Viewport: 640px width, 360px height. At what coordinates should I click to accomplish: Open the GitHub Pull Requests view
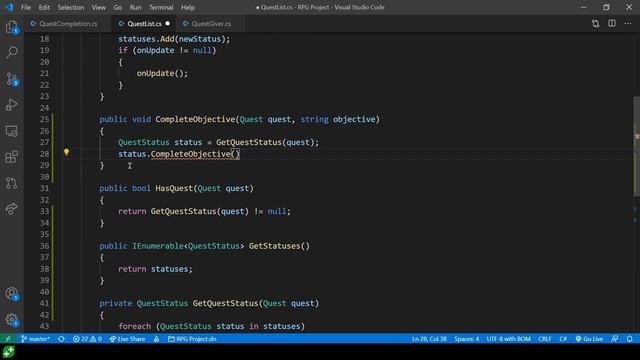click(x=11, y=183)
